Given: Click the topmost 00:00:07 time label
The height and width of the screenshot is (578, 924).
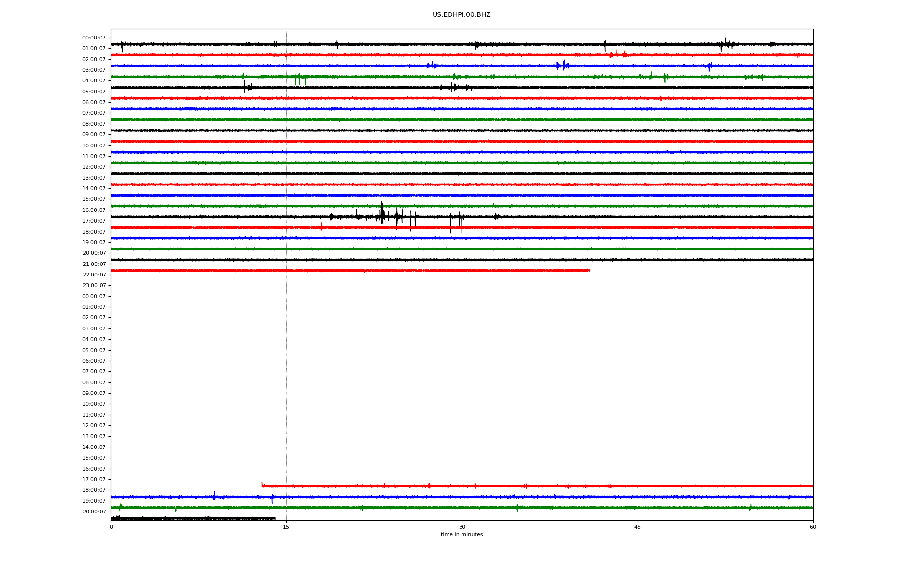Looking at the screenshot, I should pyautogui.click(x=94, y=38).
